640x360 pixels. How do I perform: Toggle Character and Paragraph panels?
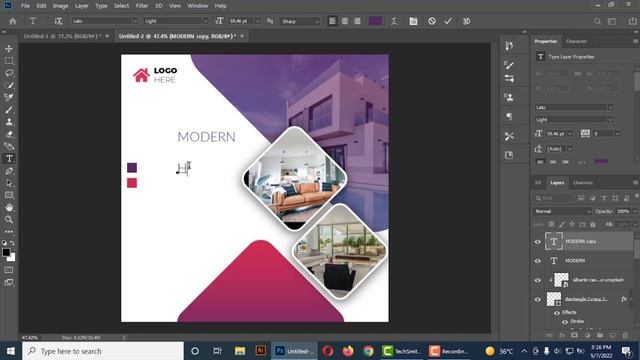(413, 21)
